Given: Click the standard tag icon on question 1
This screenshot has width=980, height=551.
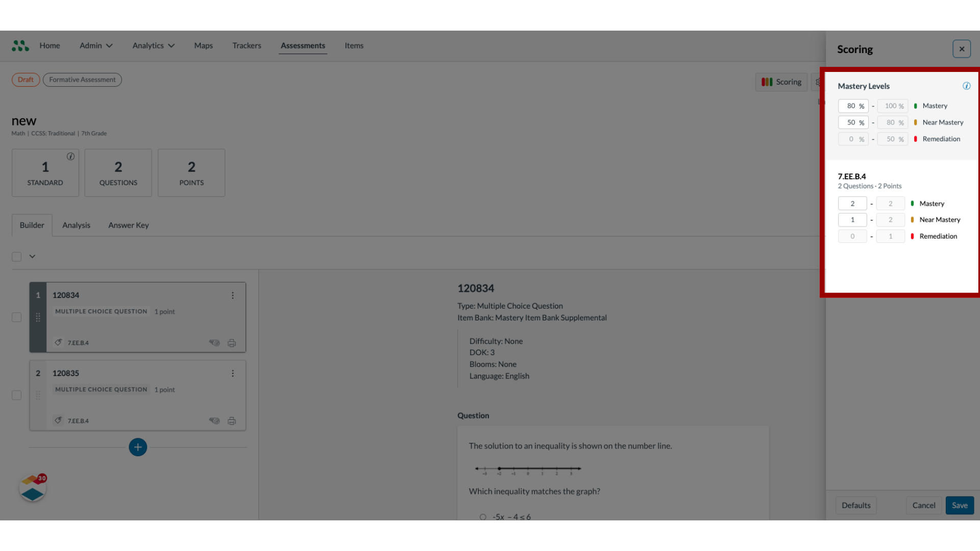Looking at the screenshot, I should click(59, 342).
